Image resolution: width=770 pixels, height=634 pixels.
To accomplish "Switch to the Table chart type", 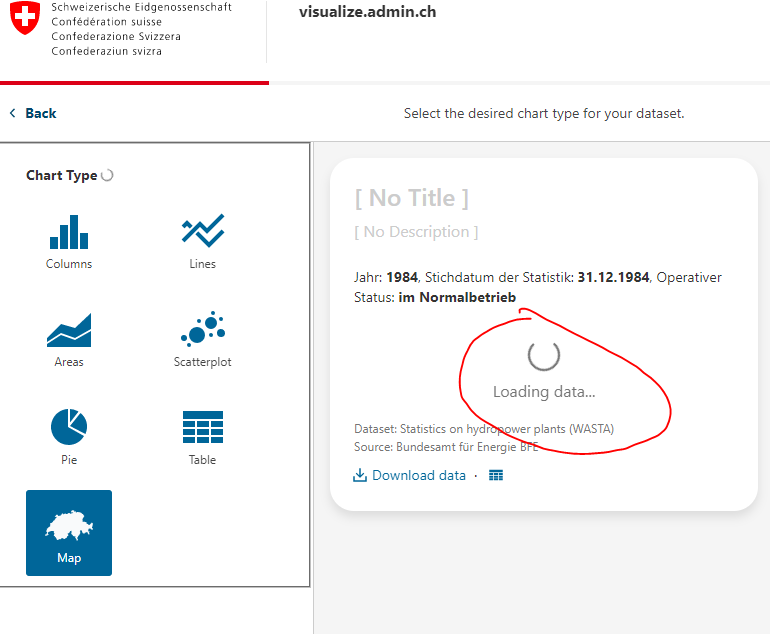I will pos(202,438).
